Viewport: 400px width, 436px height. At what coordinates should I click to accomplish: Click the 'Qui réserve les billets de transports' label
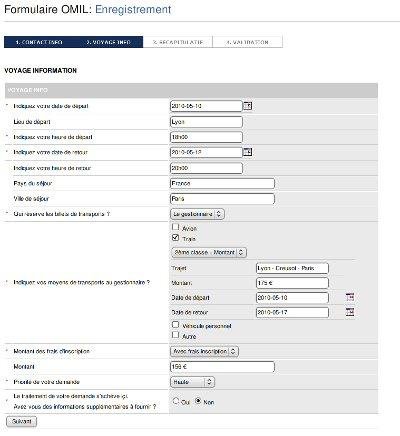click(x=62, y=214)
